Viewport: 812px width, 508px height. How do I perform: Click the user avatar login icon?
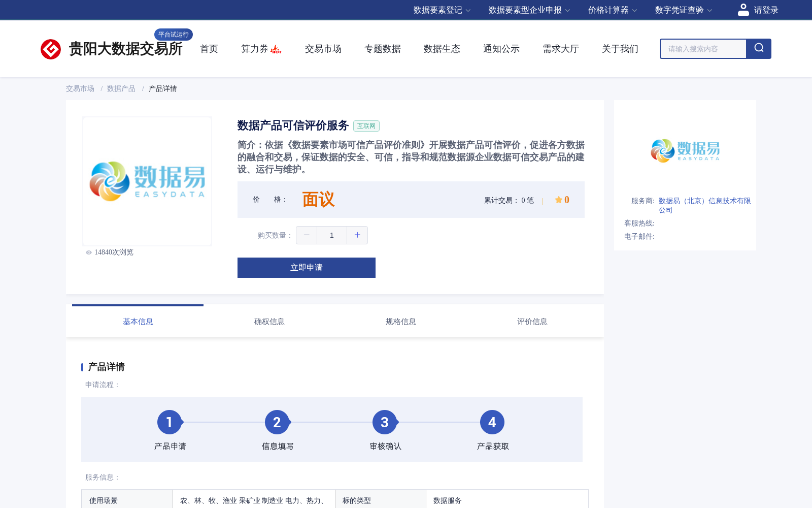coord(743,10)
